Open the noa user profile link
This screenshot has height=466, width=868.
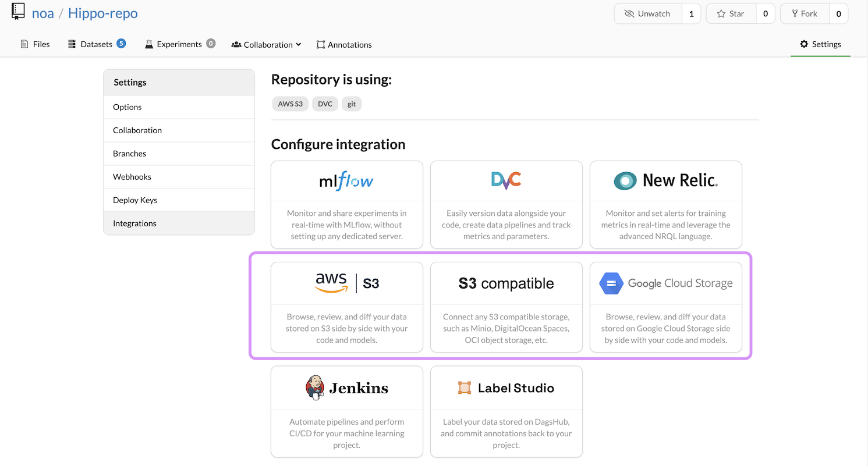[x=42, y=13]
